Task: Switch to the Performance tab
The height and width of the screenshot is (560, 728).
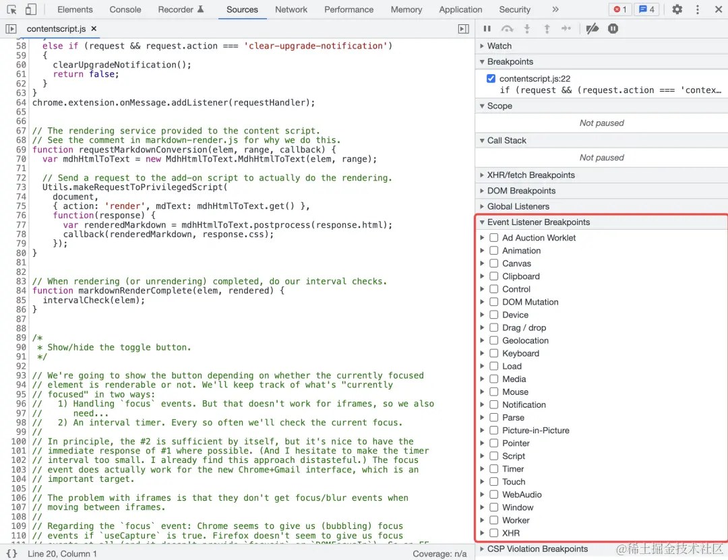Action: tap(348, 9)
